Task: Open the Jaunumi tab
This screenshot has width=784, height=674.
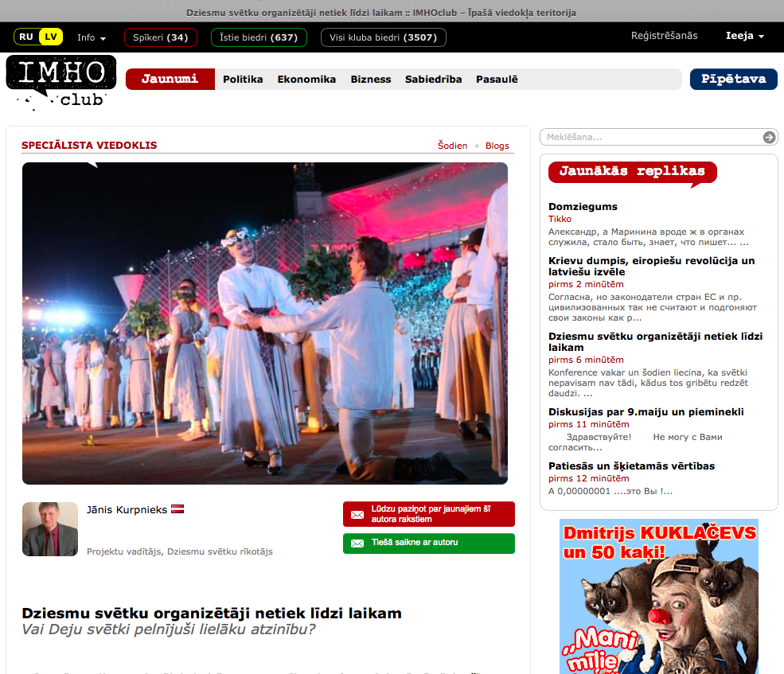Action: click(x=170, y=79)
